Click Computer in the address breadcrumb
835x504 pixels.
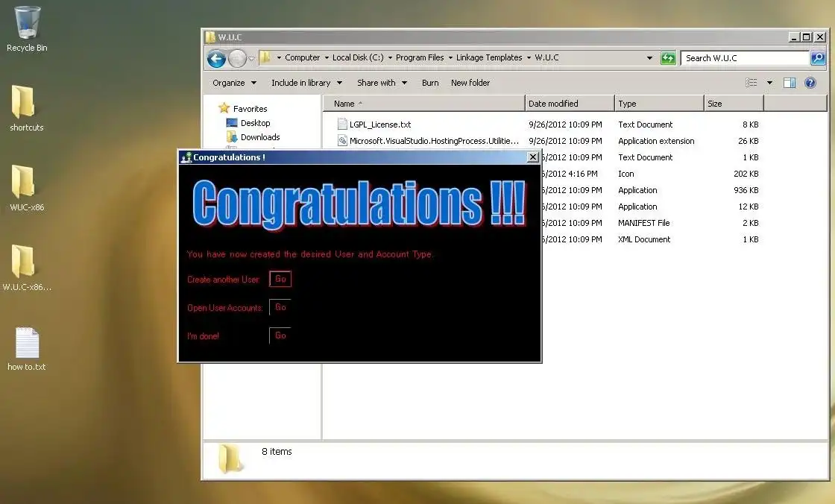tap(303, 57)
